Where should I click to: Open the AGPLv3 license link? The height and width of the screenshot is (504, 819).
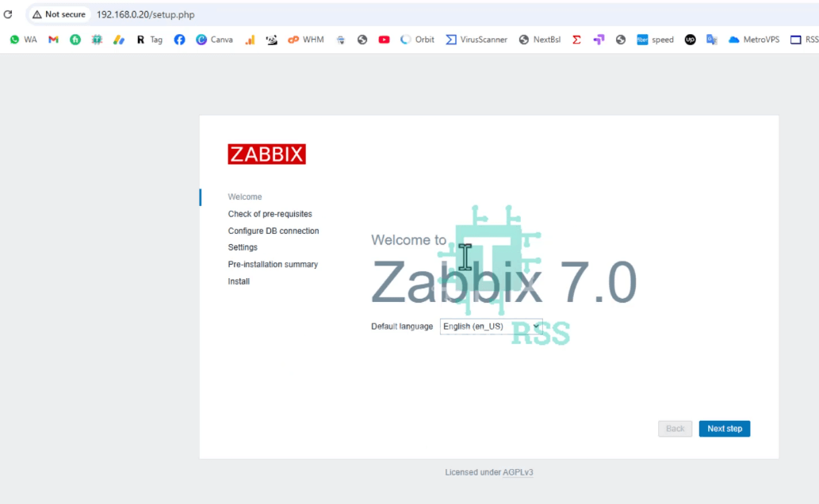click(x=518, y=472)
